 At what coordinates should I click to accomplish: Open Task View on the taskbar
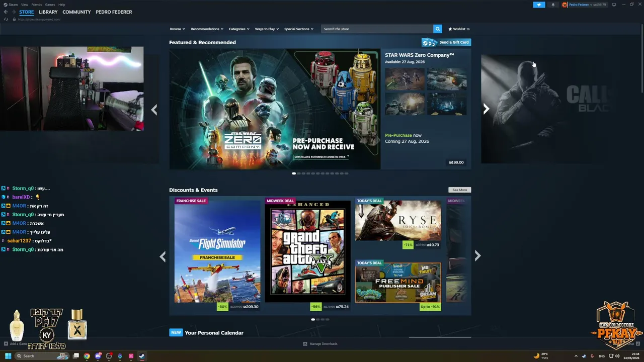click(x=76, y=356)
